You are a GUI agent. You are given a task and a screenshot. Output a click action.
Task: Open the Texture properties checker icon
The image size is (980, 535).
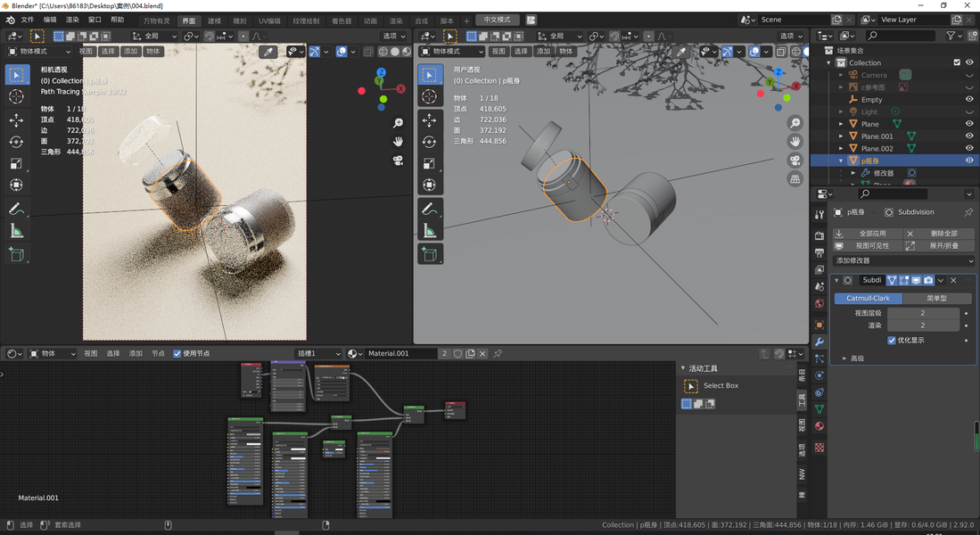click(x=819, y=448)
